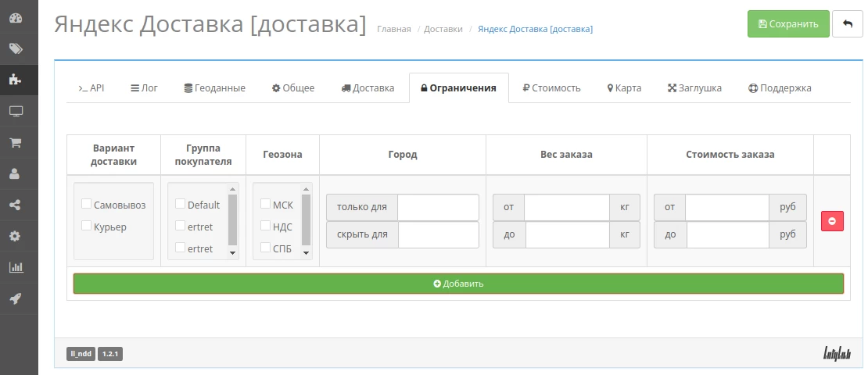
Task: Switch to the Доставка tab
Action: pos(368,88)
